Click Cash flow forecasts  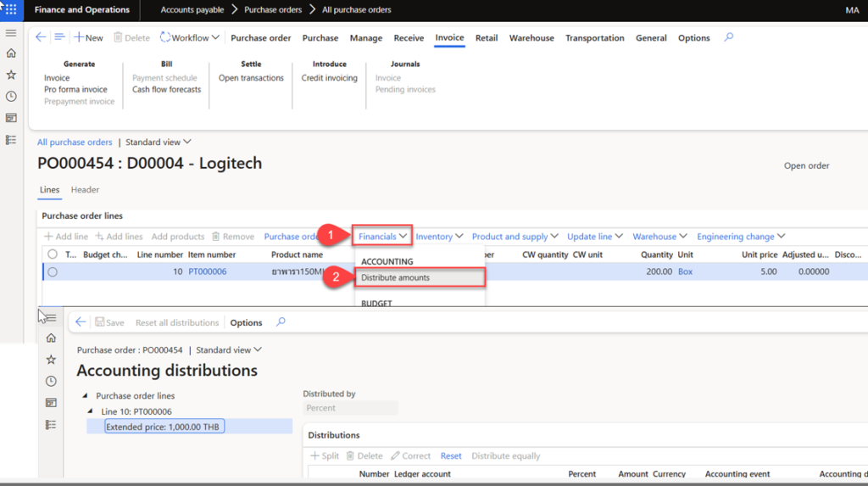(x=167, y=89)
